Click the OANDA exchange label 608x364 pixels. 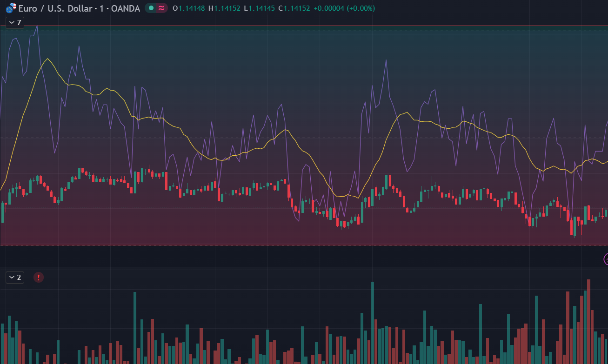pyautogui.click(x=126, y=8)
